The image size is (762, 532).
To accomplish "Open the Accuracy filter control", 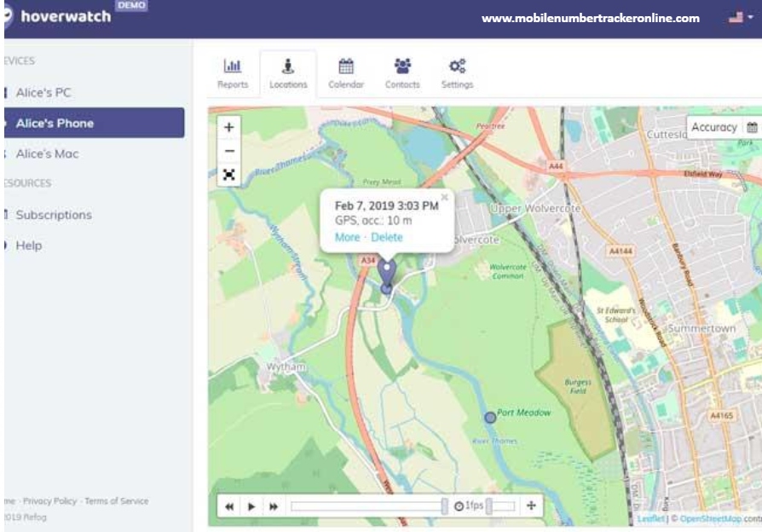I will pyautogui.click(x=714, y=127).
